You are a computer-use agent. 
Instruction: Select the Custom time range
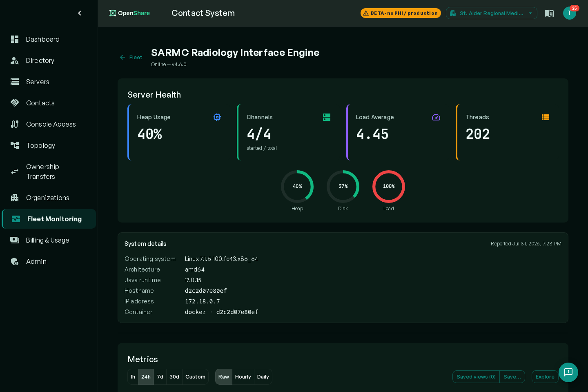195,377
